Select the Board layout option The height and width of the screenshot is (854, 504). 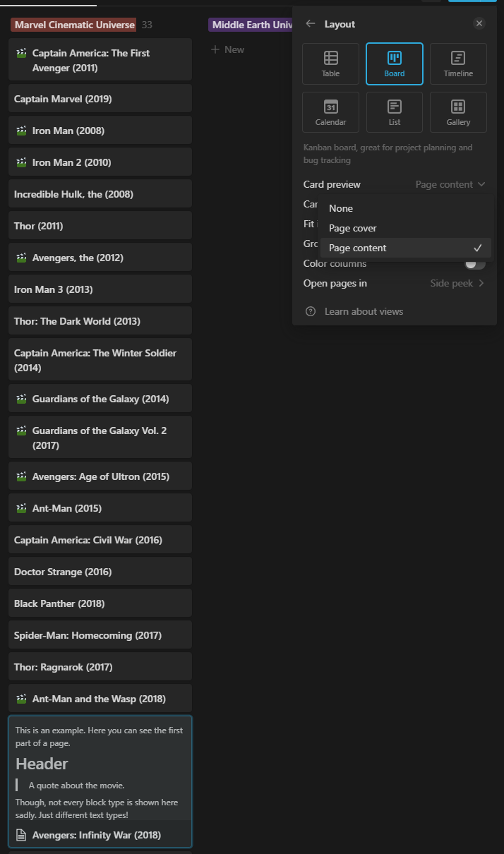point(395,64)
